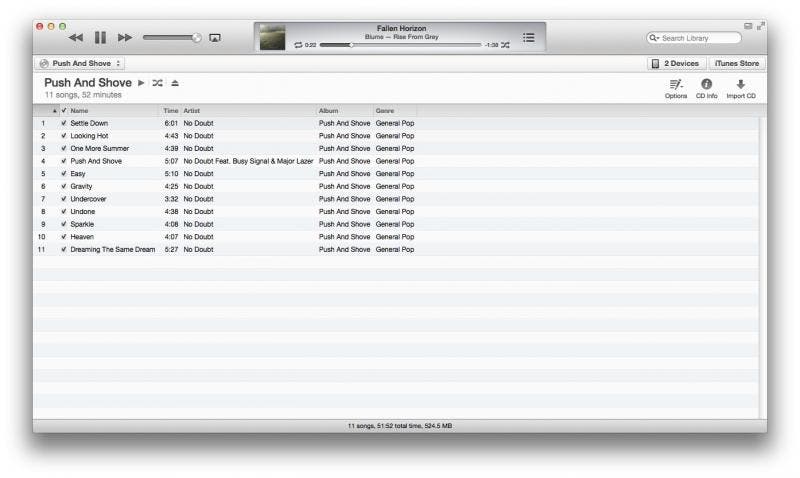Uncheck the Sparkle track checkbox

(x=64, y=224)
